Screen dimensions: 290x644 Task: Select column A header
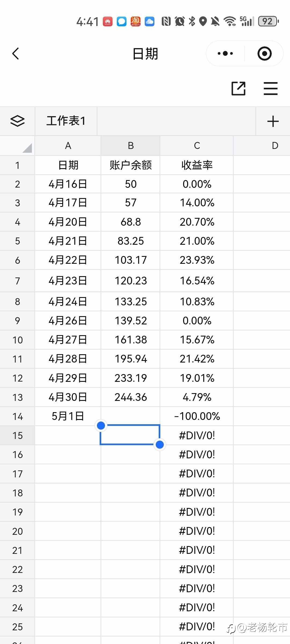68,146
